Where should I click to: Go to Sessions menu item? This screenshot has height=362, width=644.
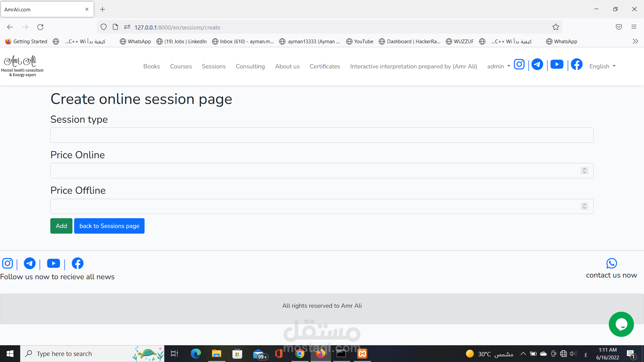tap(214, 66)
